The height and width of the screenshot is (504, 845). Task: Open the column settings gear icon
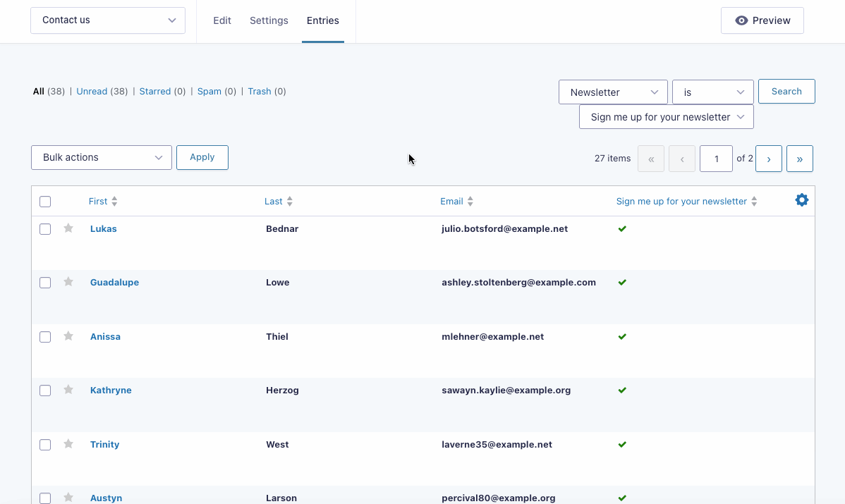click(x=801, y=199)
